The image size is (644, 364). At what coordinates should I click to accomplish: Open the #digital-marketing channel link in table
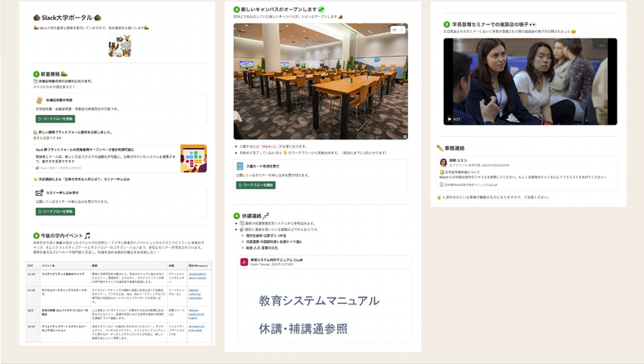(196, 294)
